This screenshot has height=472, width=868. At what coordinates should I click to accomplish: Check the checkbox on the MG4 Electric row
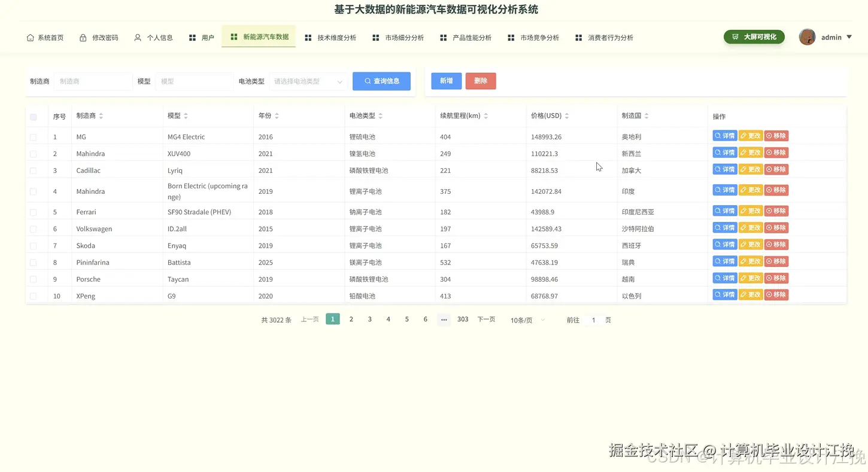[33, 136]
